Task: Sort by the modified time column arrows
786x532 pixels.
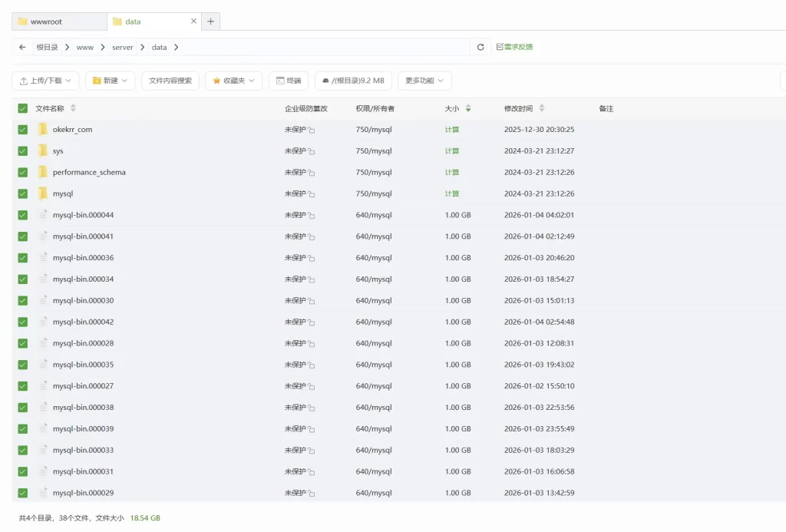Action: pos(542,109)
